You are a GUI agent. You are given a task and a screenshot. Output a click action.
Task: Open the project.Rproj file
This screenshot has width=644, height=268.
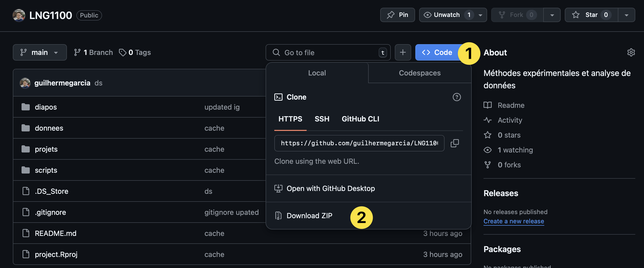(56, 254)
